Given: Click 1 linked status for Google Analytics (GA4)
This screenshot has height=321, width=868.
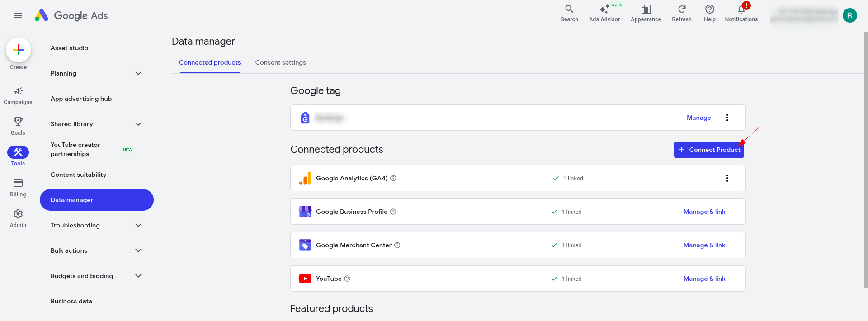Looking at the screenshot, I should point(568,178).
